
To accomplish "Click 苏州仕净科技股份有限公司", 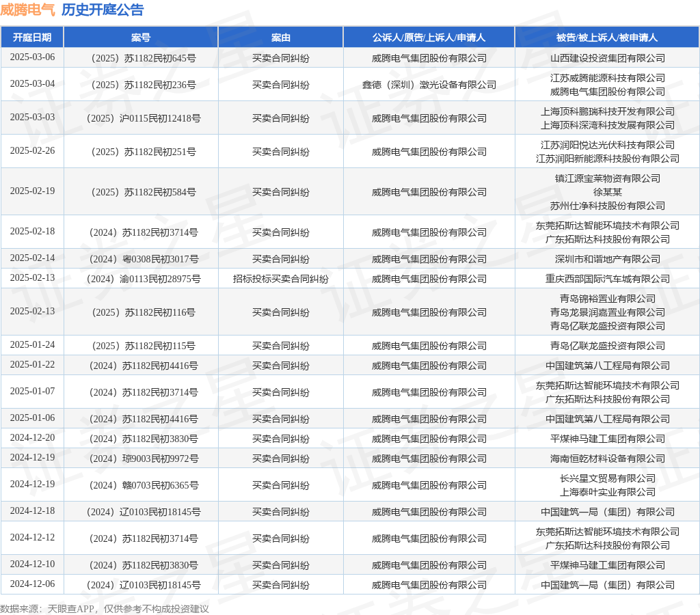I will (608, 206).
